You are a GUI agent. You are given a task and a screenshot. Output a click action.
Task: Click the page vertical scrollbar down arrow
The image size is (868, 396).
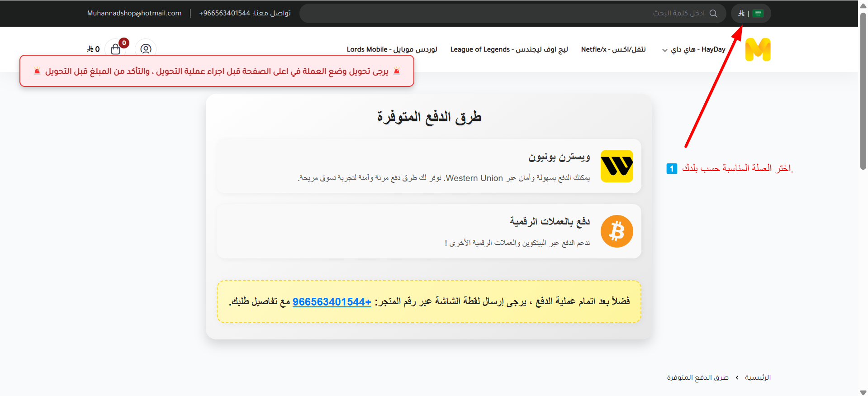[863, 392]
